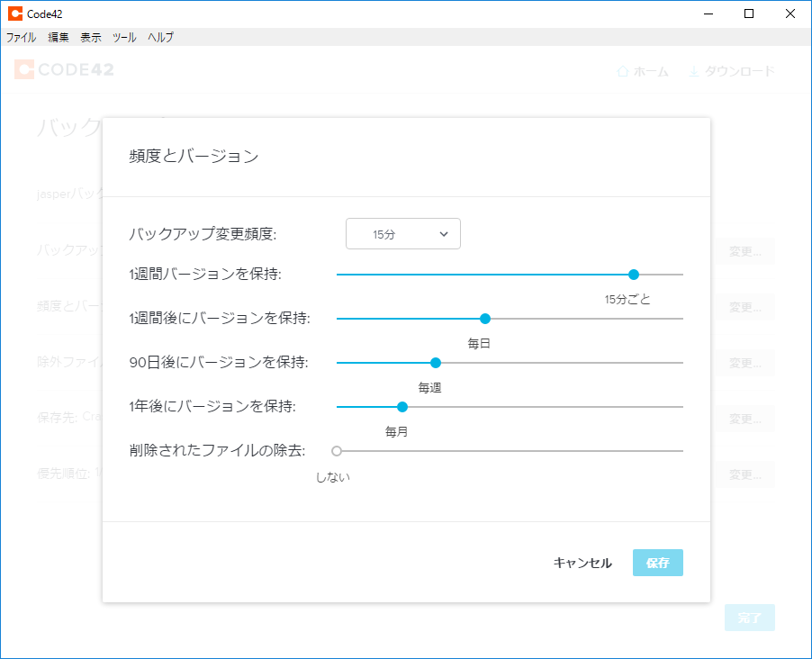
Task: Click the 90日後にバージョンを保持 slider handle
Action: 436,363
